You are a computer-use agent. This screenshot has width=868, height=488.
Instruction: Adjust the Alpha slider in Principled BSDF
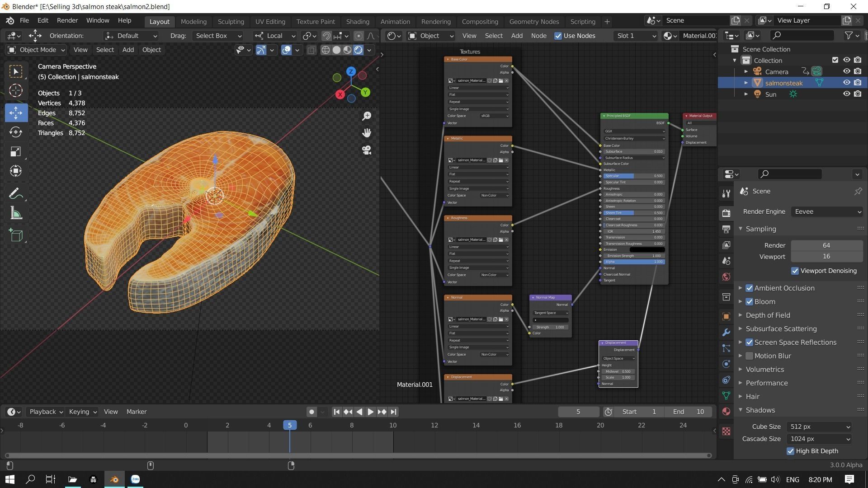(633, 262)
